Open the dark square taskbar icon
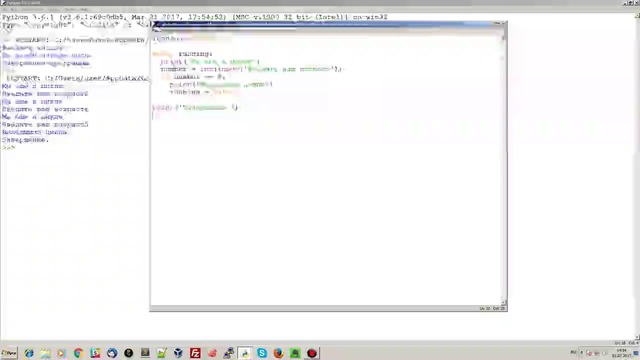This screenshot has height=360, width=640. (x=145, y=353)
